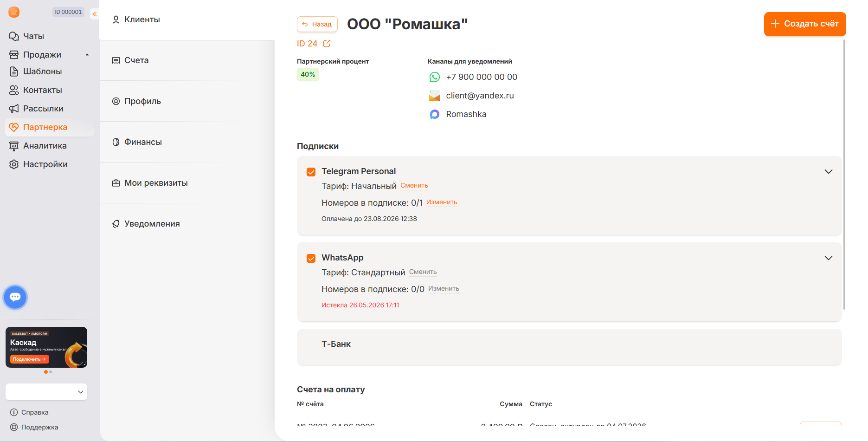Open the Каскад promo banner

46,347
